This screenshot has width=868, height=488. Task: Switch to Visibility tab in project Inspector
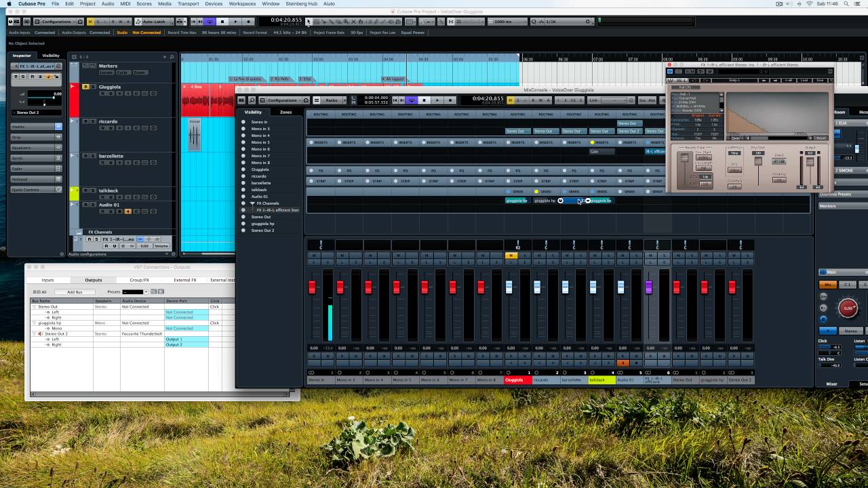tap(51, 56)
